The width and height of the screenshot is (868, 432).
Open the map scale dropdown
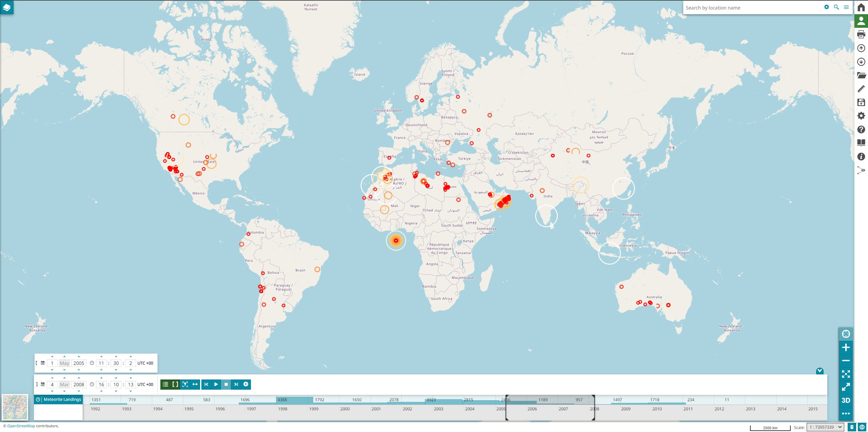tap(825, 427)
